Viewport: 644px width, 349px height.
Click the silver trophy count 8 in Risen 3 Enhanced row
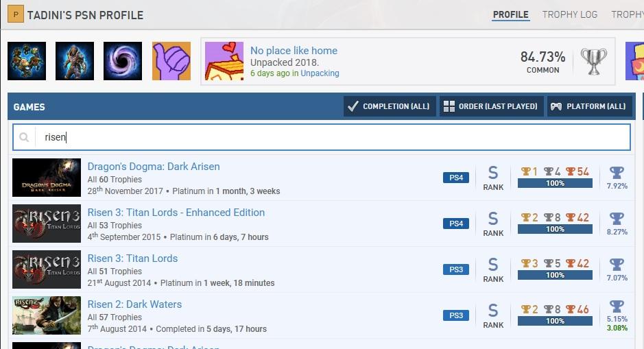click(552, 217)
